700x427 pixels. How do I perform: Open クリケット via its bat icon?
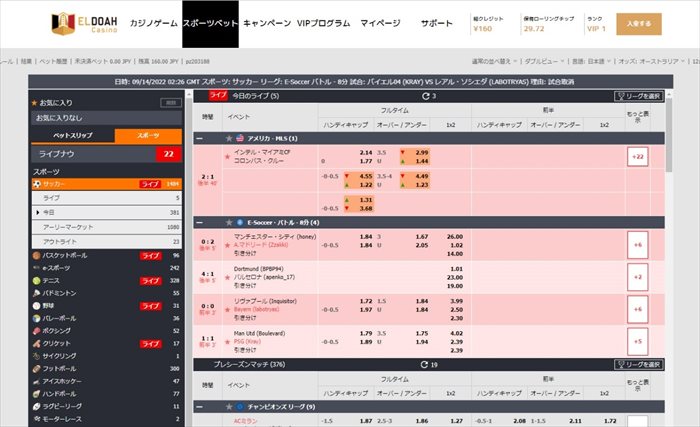coord(37,343)
